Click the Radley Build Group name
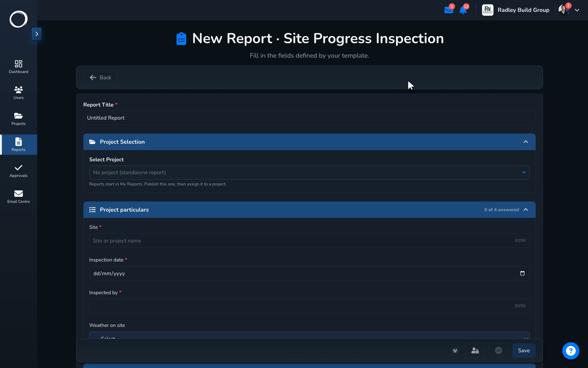 pos(523,10)
